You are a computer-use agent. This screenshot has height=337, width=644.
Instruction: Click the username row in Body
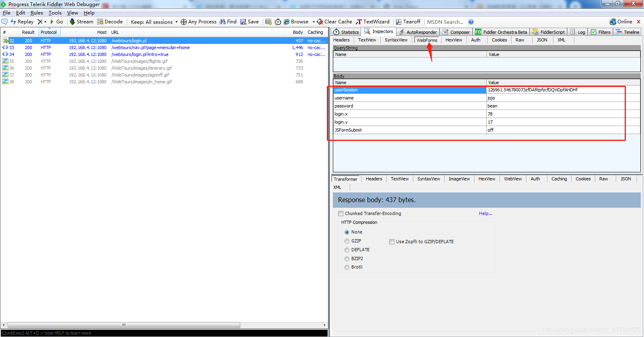coord(487,98)
